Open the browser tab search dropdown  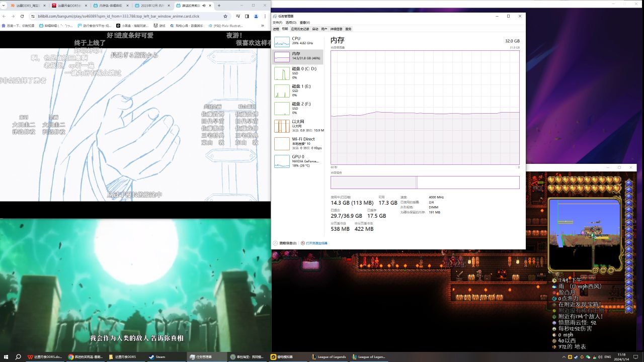coord(4,6)
